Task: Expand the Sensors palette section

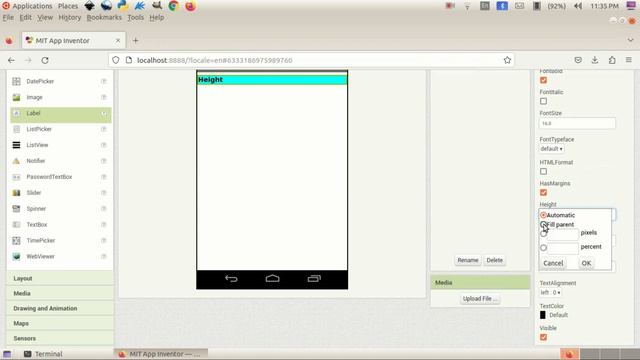Action: (60, 338)
